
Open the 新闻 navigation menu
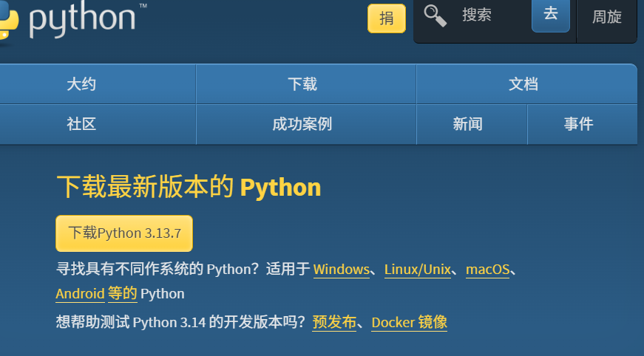[x=472, y=124]
